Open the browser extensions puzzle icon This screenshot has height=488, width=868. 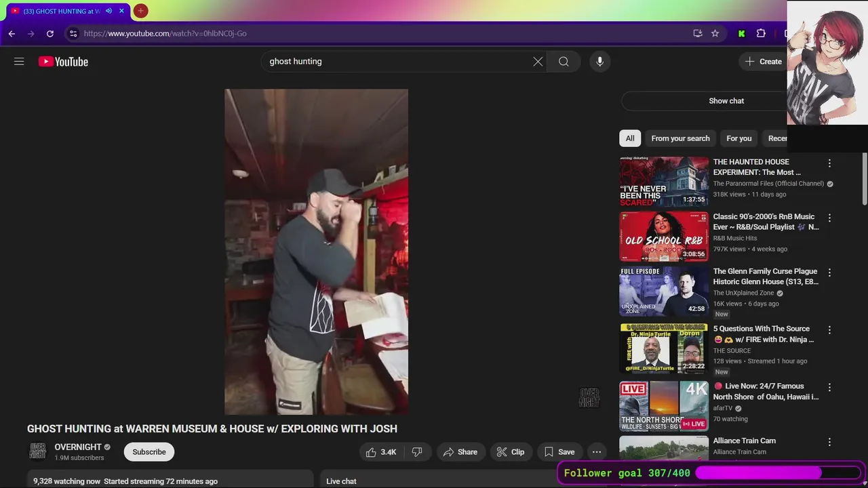[x=761, y=33]
